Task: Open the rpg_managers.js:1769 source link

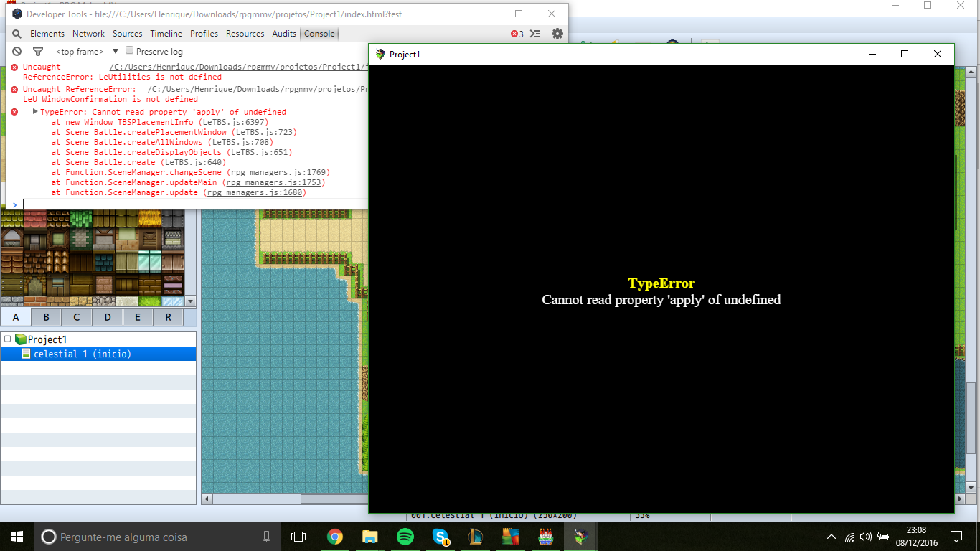Action: pyautogui.click(x=278, y=172)
